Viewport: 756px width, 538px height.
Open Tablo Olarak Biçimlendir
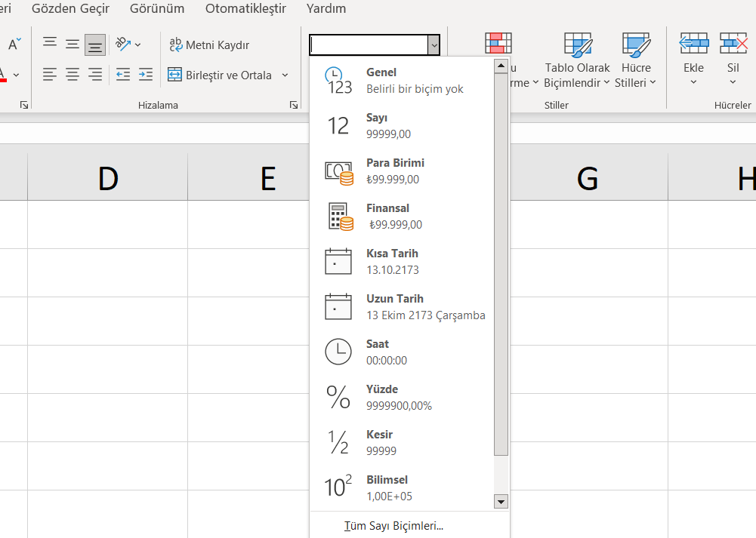(577, 60)
